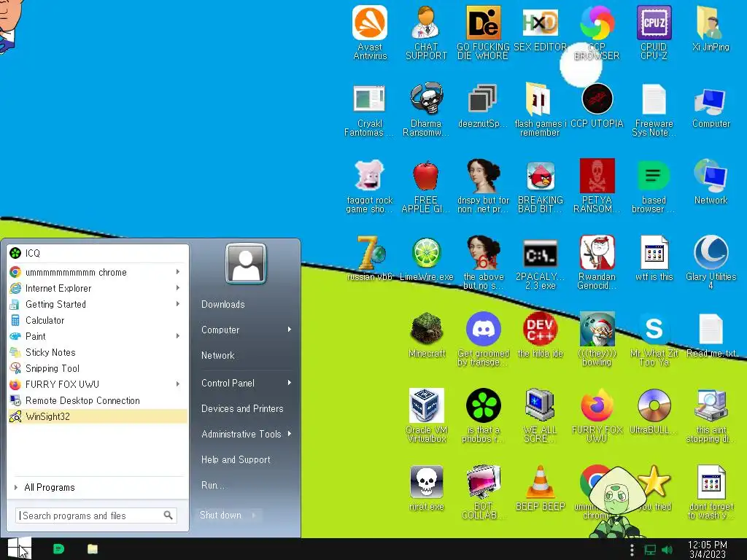This screenshot has width=747, height=560.
Task: Click the taskbar clock showing 12:05 PM
Action: 708,549
